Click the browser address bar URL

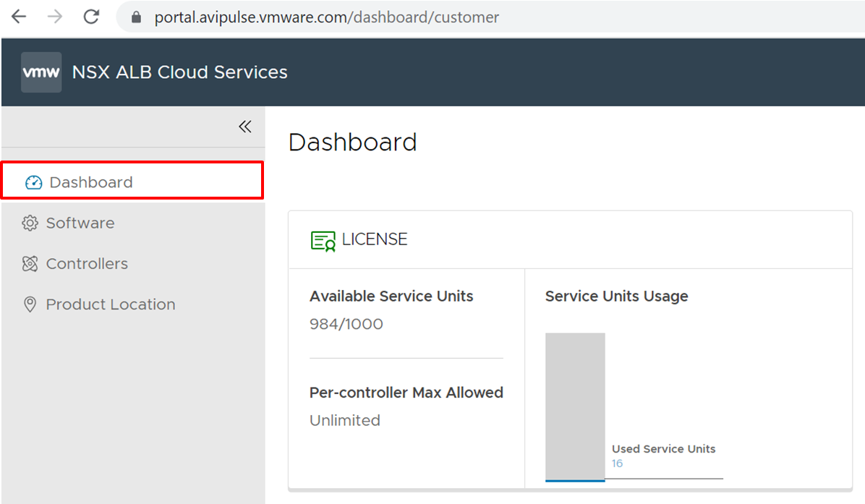click(x=326, y=17)
